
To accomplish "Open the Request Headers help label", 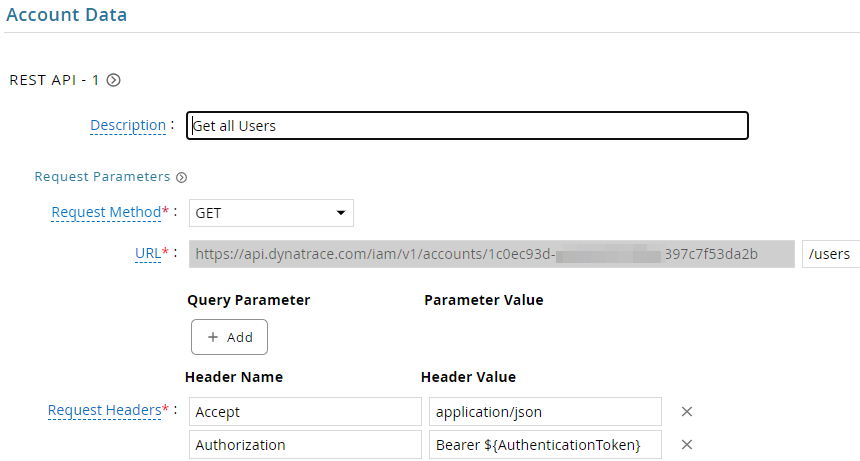I will pyautogui.click(x=104, y=410).
